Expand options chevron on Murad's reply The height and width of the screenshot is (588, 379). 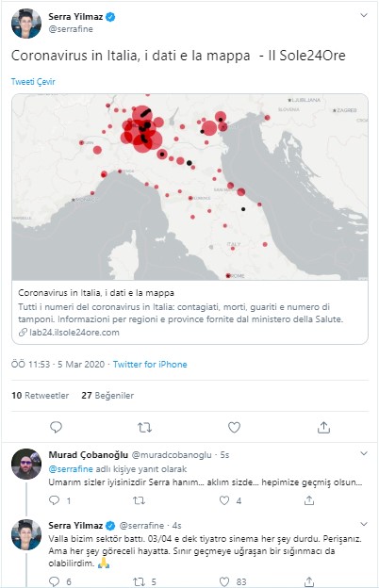point(364,453)
